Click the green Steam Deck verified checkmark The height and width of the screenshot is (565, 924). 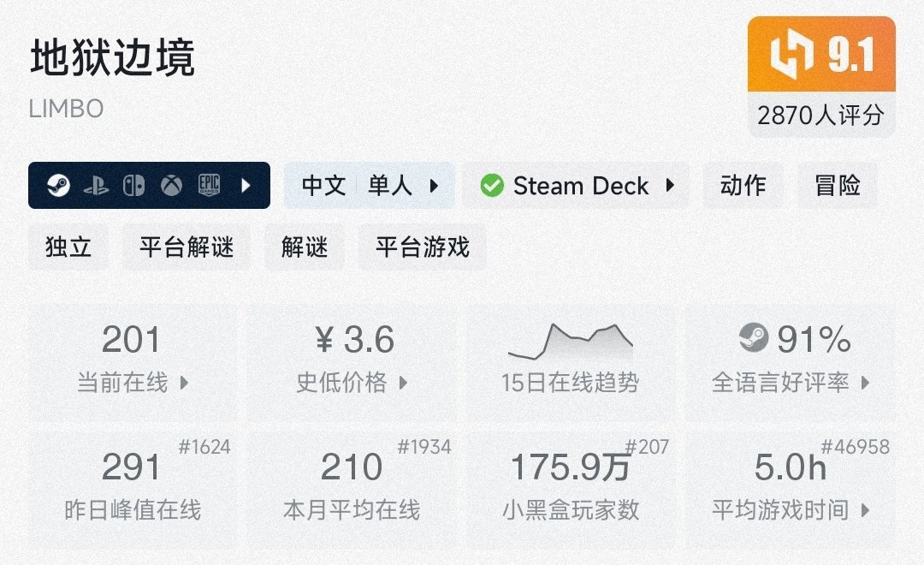tap(492, 186)
